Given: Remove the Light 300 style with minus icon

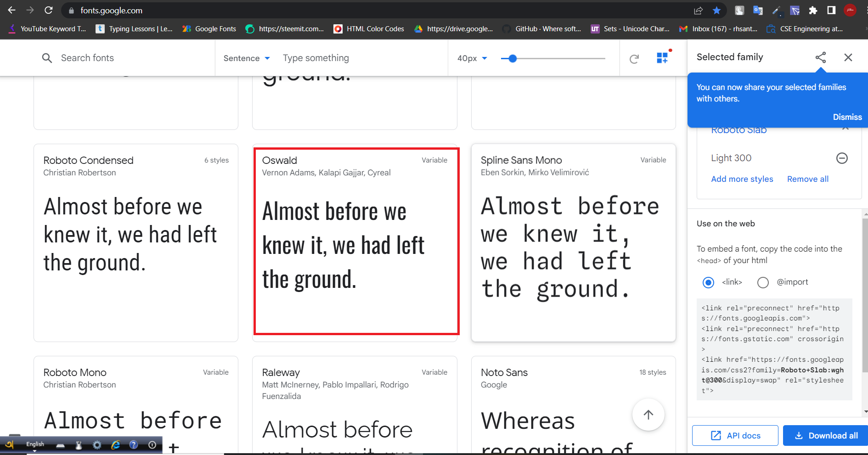Looking at the screenshot, I should [x=842, y=158].
